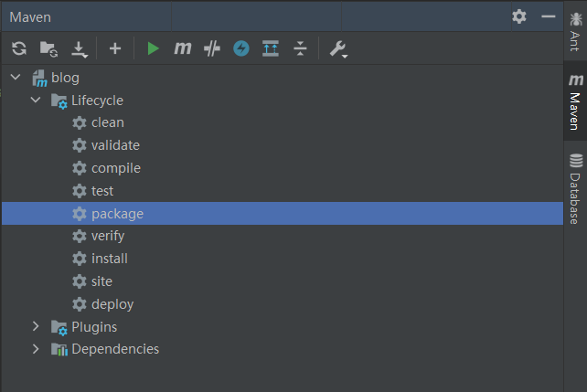Expand all tree nodes icon

click(x=271, y=48)
